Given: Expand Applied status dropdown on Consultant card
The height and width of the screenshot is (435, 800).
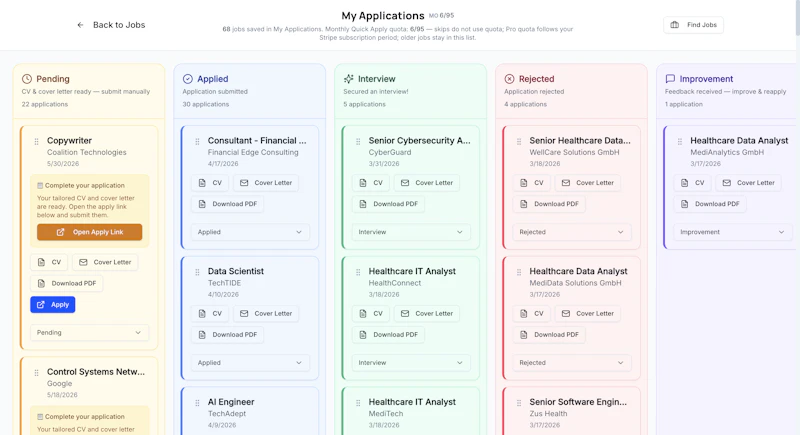Looking at the screenshot, I should 250,232.
